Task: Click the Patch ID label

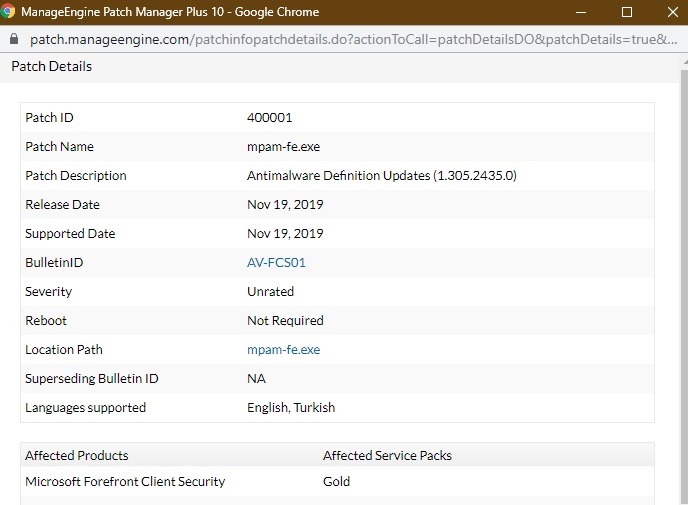Action: tap(49, 118)
